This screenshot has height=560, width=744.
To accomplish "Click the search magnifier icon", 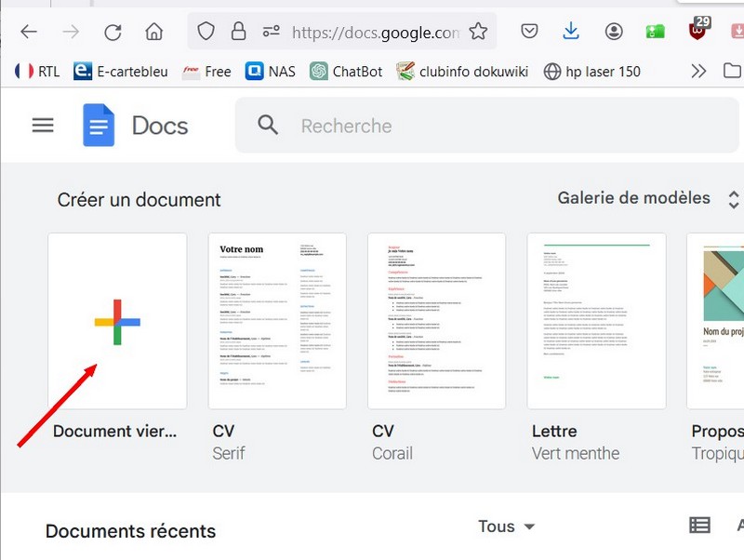I will pos(268,126).
